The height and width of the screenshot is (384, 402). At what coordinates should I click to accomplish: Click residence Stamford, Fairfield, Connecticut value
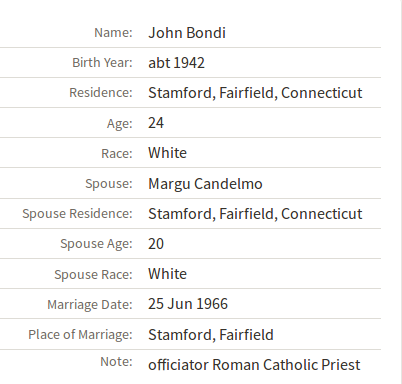(255, 93)
